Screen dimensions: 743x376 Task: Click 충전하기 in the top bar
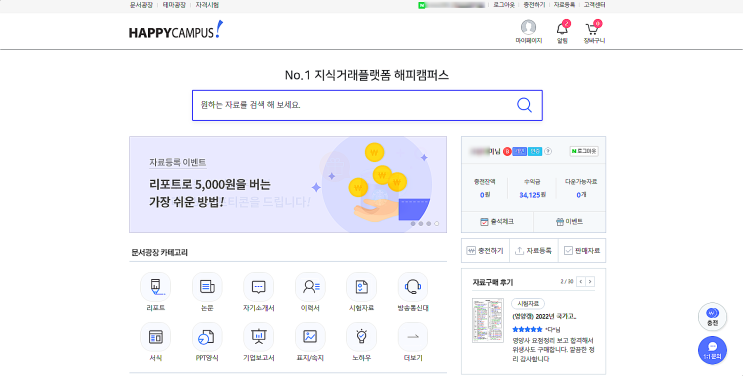(x=534, y=5)
